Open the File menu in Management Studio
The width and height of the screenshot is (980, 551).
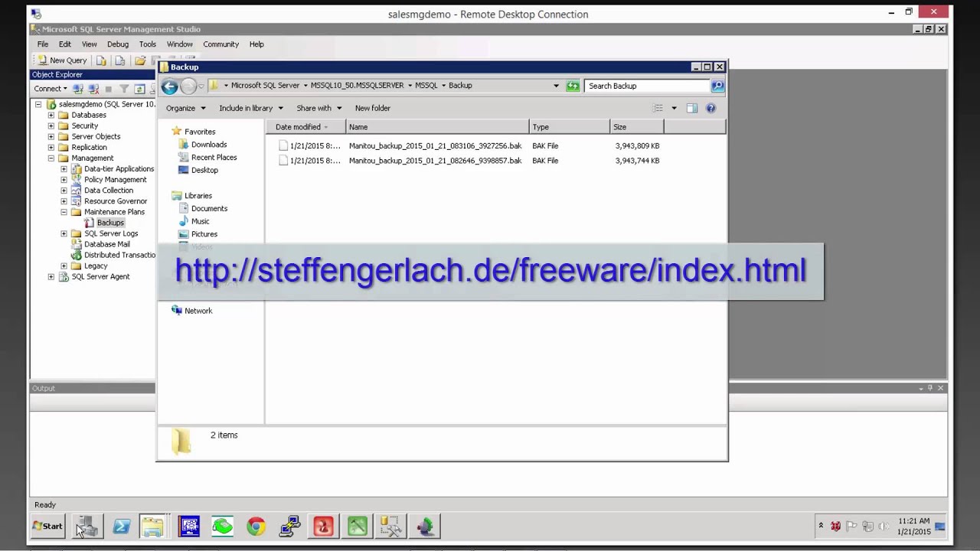[43, 44]
